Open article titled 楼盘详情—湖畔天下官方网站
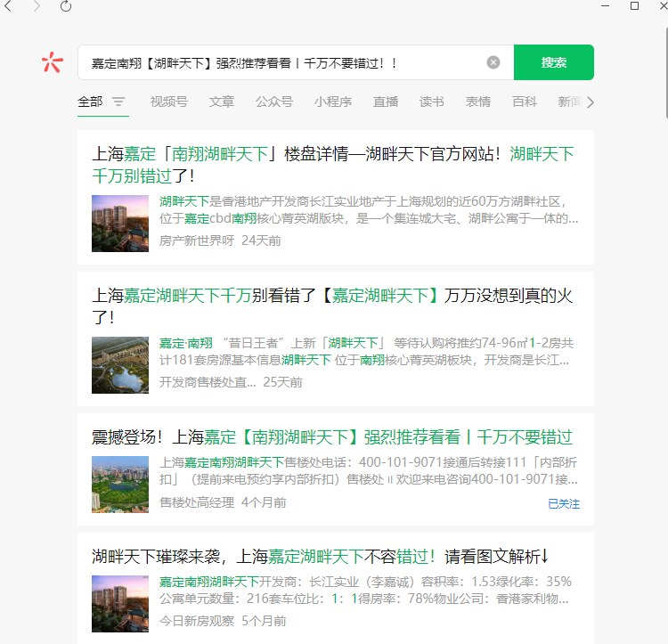Viewport: 668px width, 644px height. [x=333, y=165]
